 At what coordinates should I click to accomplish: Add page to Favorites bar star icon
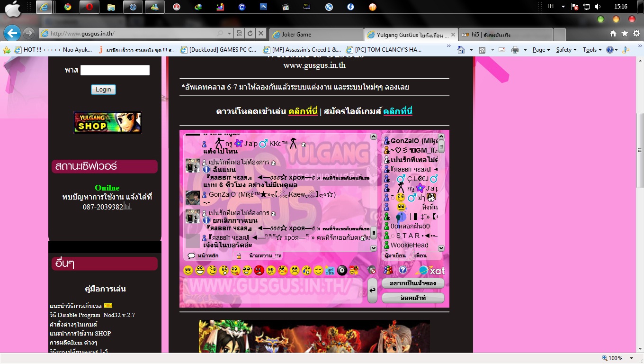pos(7,50)
